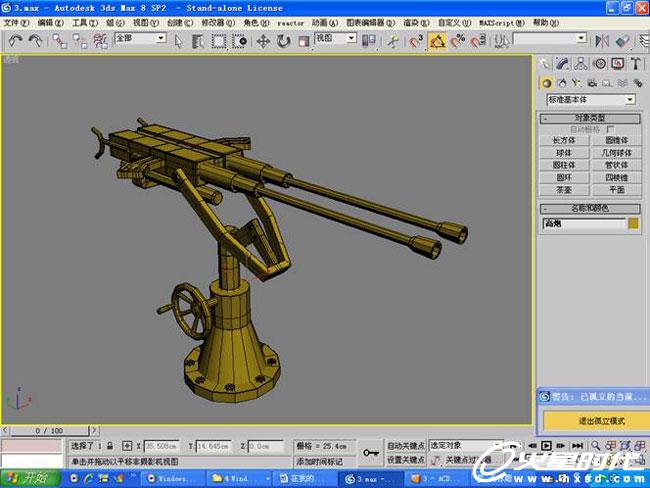This screenshot has height=488, width=650.
Task: Click the 圆柱体 cylinder button
Action: 564,165
